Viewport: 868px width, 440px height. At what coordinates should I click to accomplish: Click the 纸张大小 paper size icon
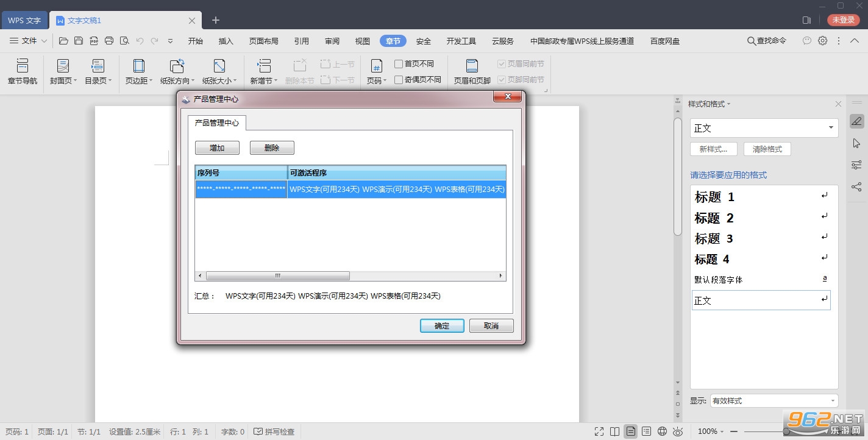point(219,66)
